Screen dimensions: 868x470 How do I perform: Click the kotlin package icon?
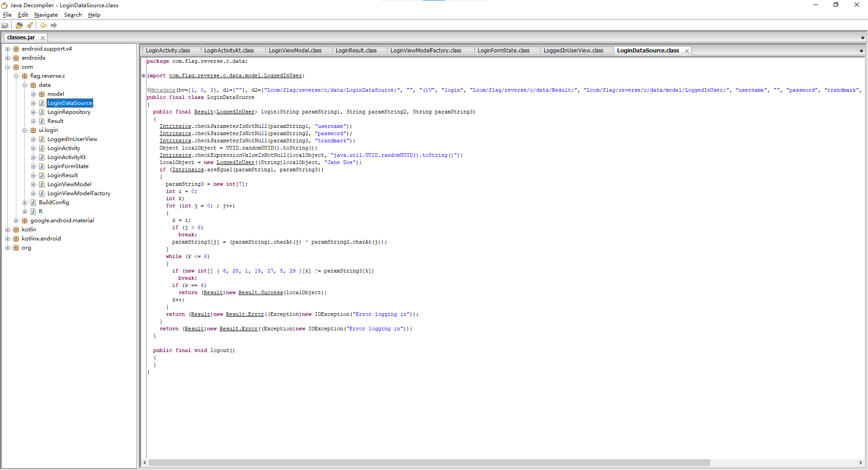pyautogui.click(x=16, y=230)
